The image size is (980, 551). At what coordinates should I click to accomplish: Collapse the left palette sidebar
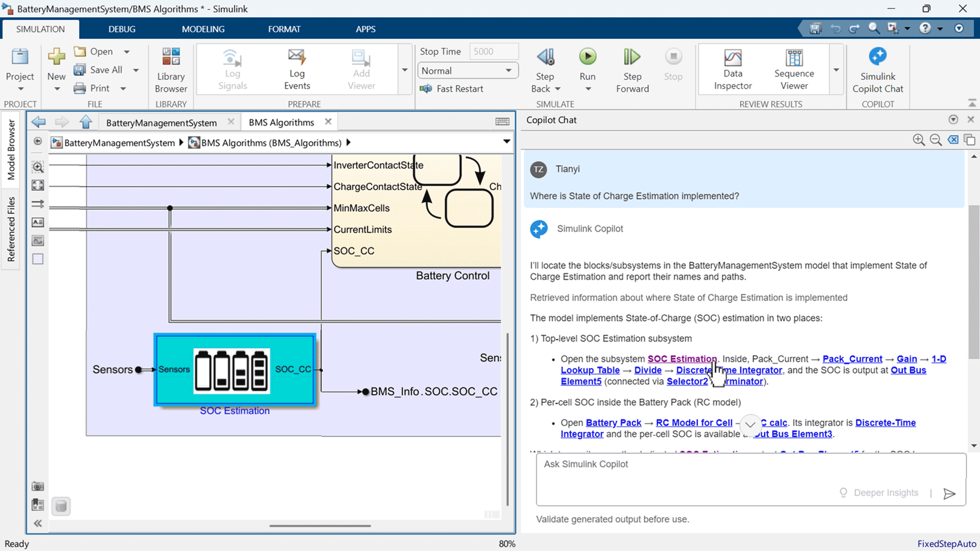[x=38, y=523]
